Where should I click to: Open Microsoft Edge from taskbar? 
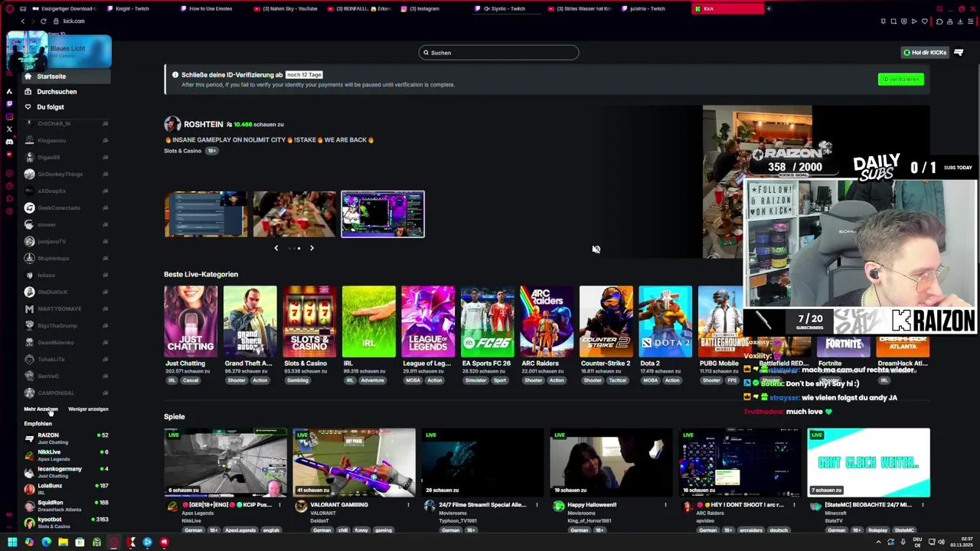46,542
